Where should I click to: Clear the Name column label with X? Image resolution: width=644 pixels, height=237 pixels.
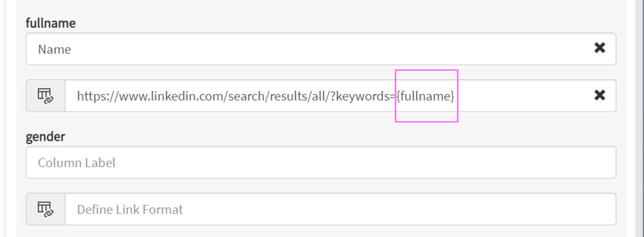coord(599,48)
